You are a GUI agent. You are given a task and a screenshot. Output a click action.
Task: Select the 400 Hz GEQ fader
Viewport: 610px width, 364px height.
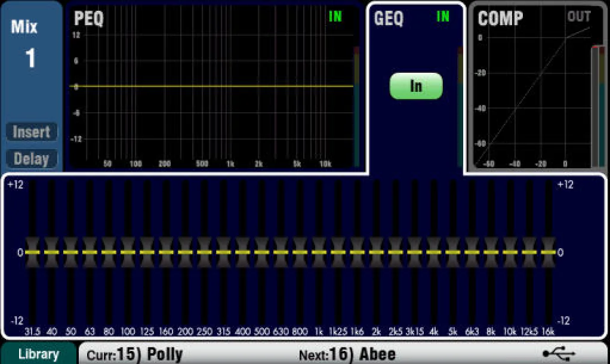coord(242,252)
